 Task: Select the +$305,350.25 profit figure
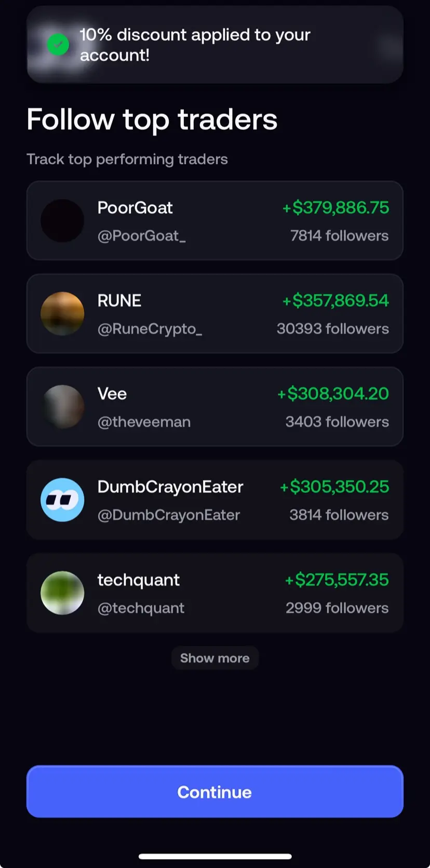tap(334, 486)
